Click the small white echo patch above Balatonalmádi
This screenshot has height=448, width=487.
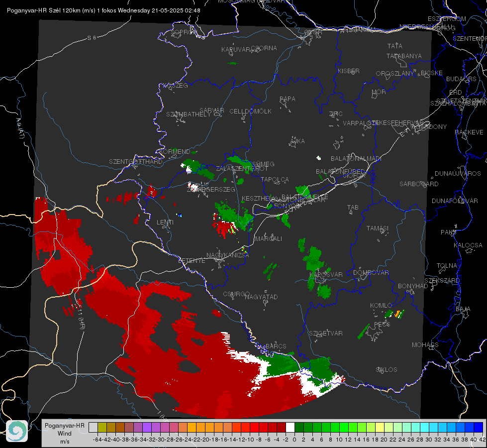tap(318, 158)
